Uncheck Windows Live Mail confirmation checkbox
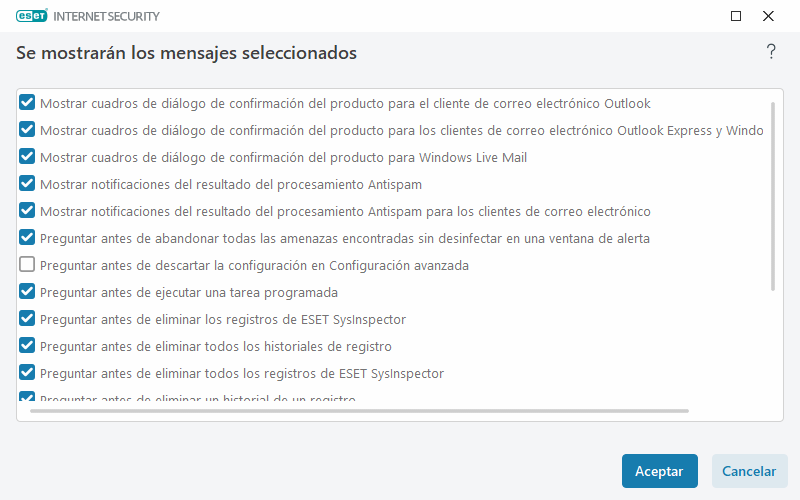Image resolution: width=800 pixels, height=500 pixels. pyautogui.click(x=27, y=157)
